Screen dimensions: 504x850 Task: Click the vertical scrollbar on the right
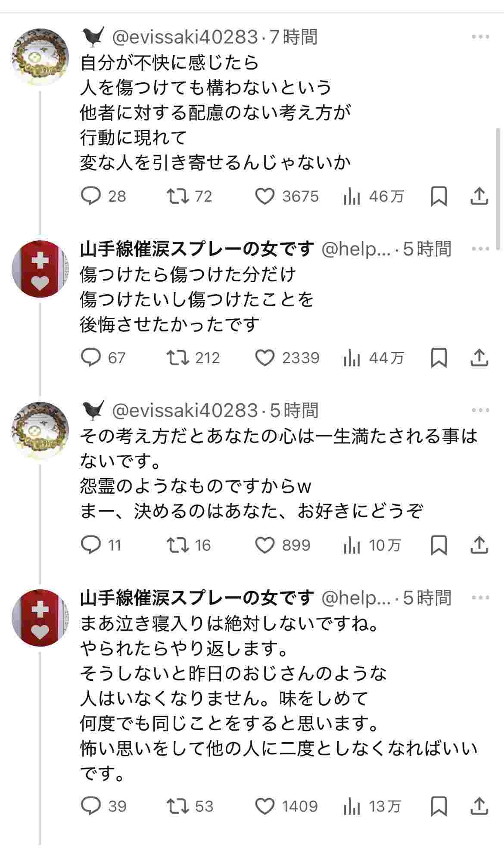pyautogui.click(x=499, y=190)
